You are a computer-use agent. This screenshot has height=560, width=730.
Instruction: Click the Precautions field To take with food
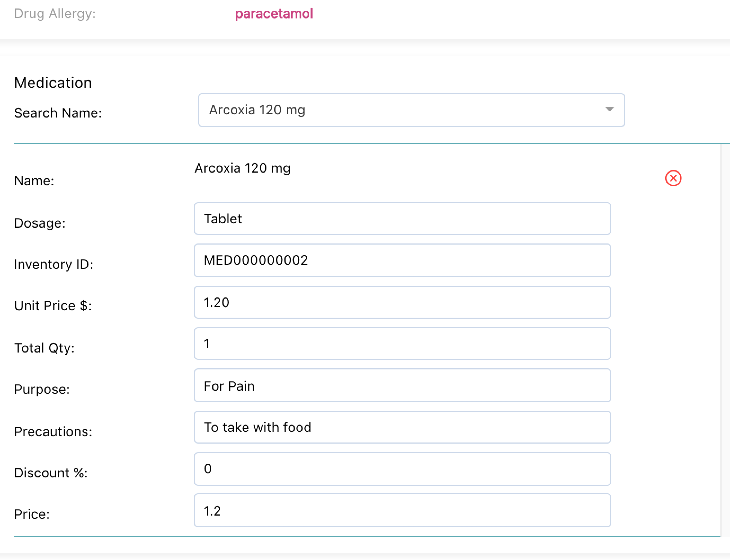(402, 427)
